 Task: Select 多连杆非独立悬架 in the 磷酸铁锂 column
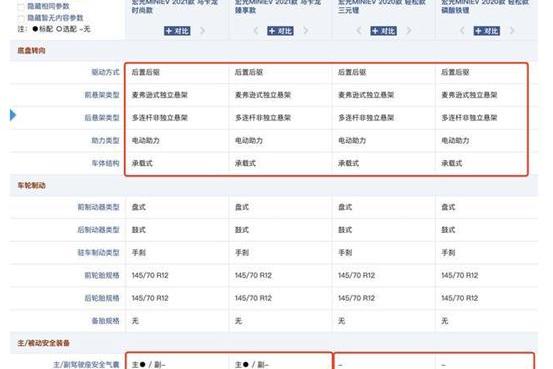[469, 118]
